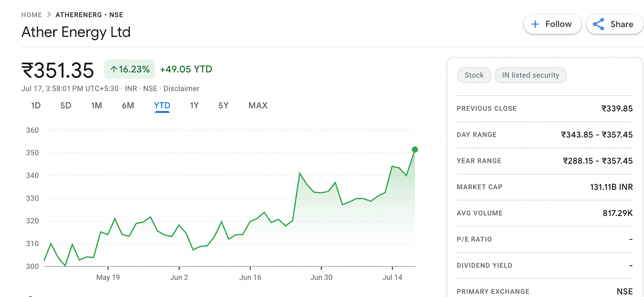Click the YEAR RANGE label
Image resolution: width=644 pixels, height=297 pixels.
479,161
